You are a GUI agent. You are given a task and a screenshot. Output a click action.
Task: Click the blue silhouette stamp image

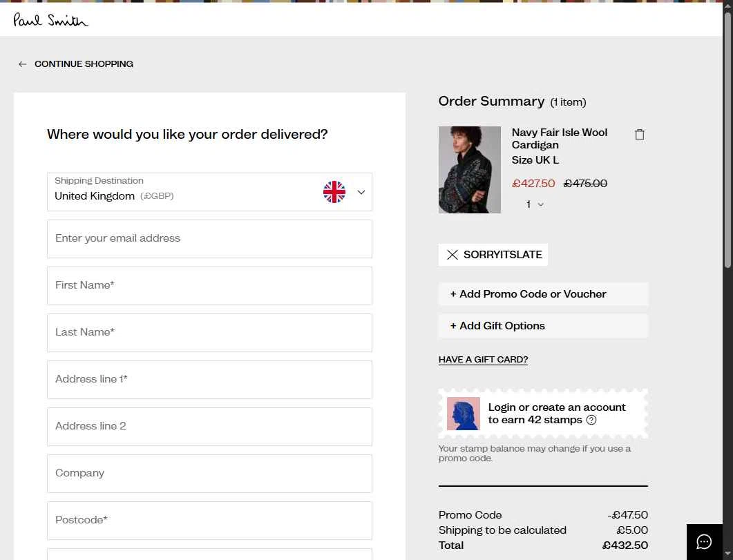pos(464,414)
